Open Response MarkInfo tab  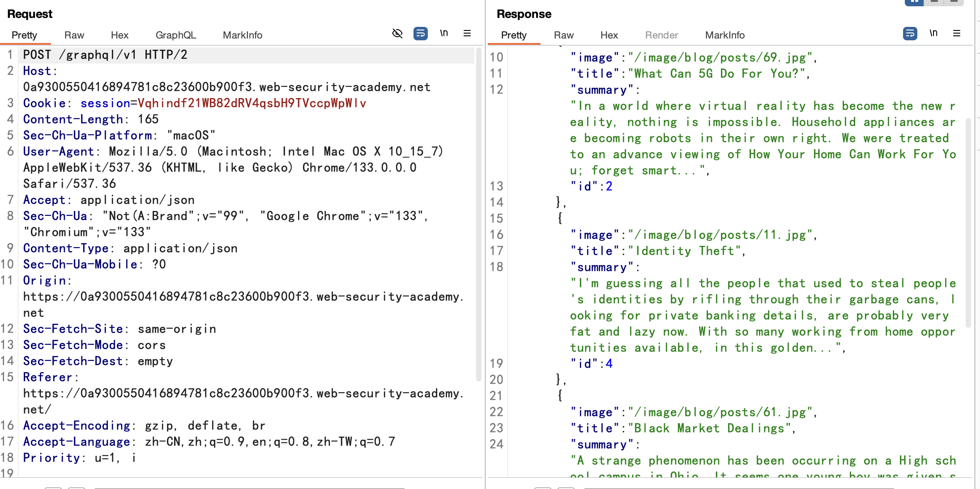tap(724, 35)
